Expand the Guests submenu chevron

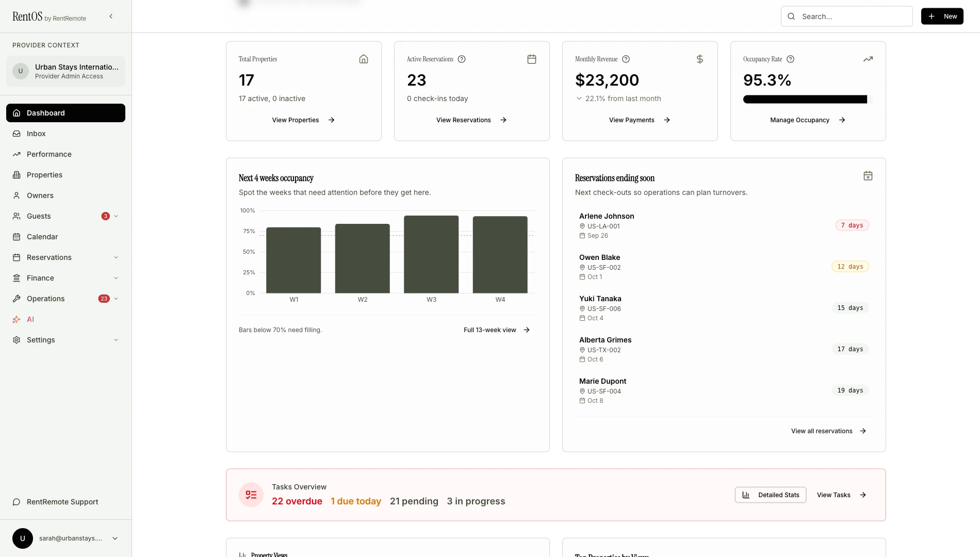tap(116, 216)
